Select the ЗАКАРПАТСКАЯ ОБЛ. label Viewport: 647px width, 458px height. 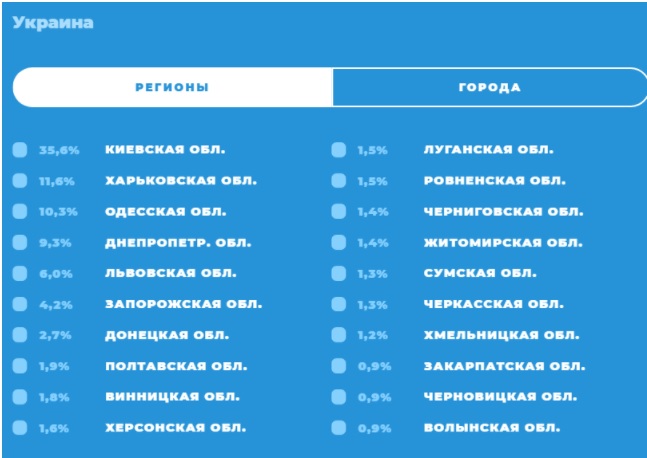pos(505,366)
